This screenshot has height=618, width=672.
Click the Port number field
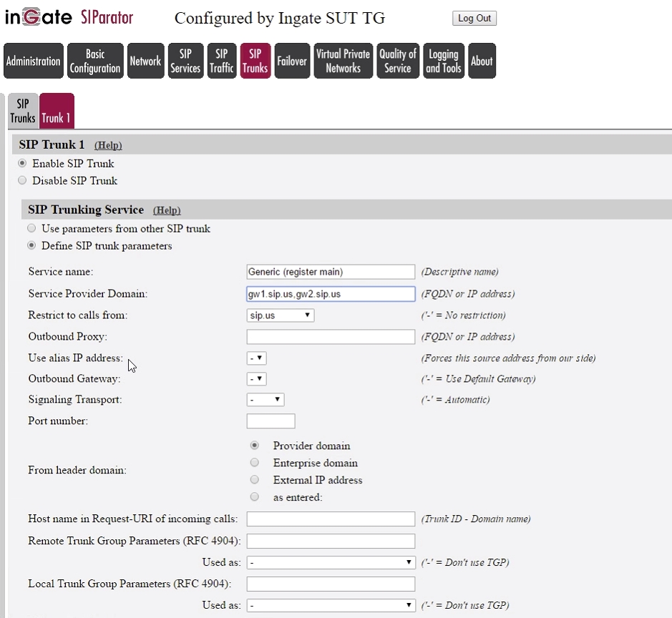[x=271, y=421]
